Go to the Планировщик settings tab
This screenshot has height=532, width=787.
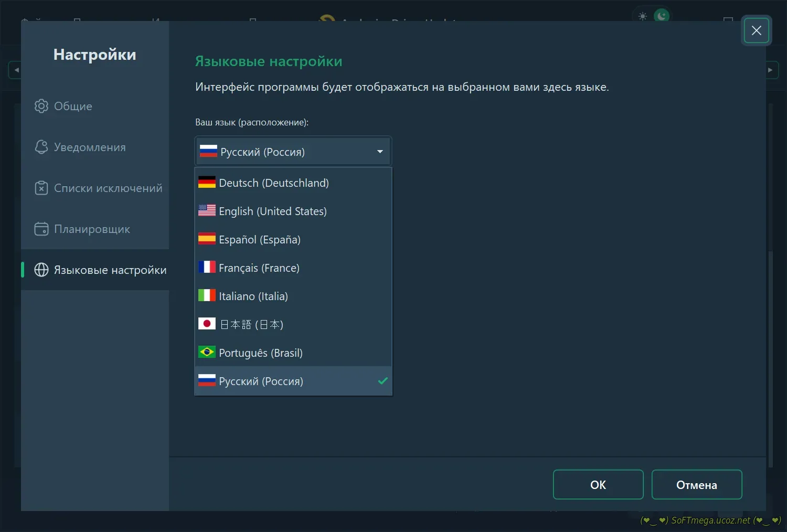[92, 229]
